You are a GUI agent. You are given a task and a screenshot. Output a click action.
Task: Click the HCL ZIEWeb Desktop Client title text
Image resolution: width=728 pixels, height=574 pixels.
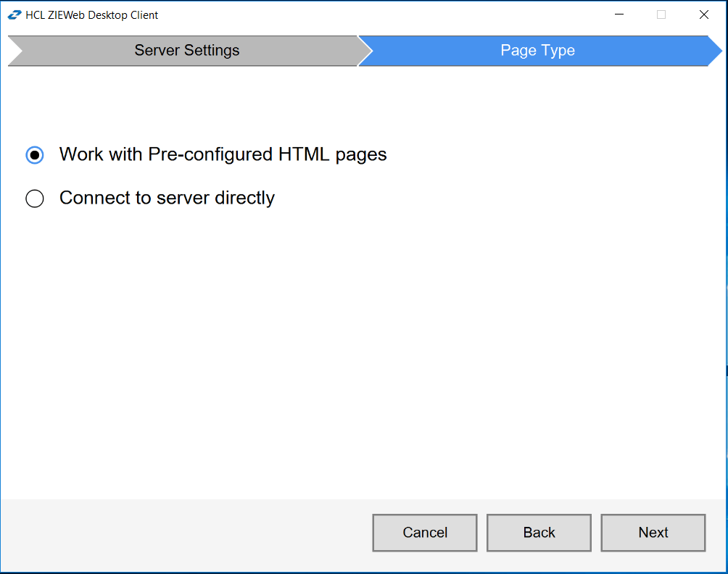point(91,14)
